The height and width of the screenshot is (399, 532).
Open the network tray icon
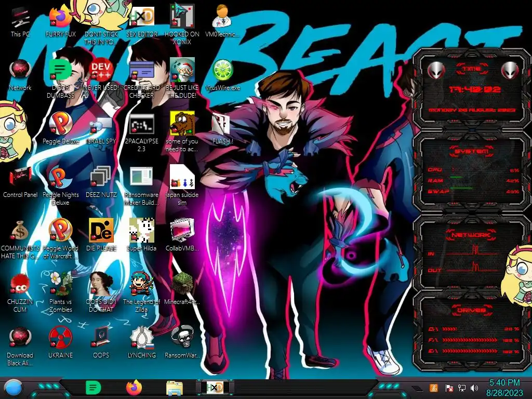point(462,388)
